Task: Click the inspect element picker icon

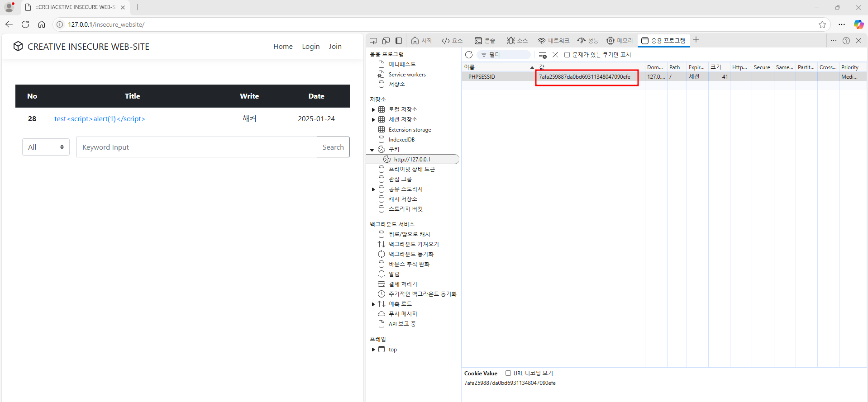Action: (373, 41)
